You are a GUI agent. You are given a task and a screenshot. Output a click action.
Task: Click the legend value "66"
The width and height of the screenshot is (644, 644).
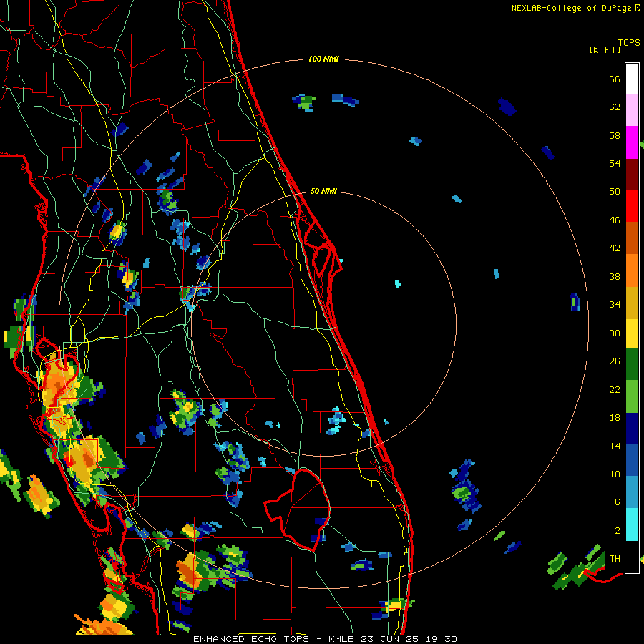[x=615, y=79]
